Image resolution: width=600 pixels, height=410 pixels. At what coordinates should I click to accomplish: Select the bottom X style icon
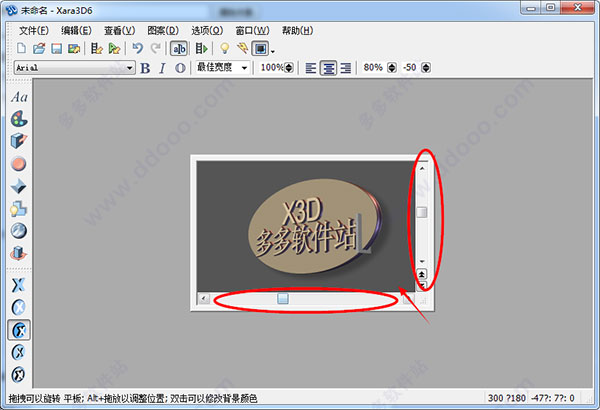[18, 374]
